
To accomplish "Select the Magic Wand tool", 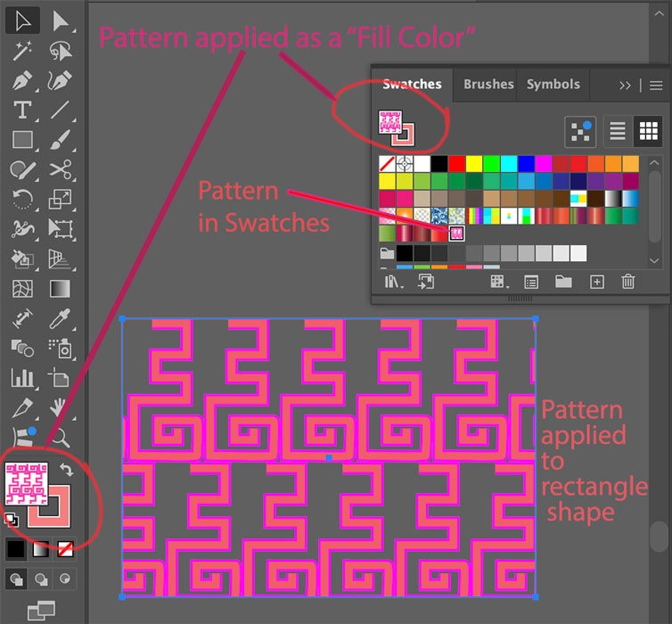I will 22,52.
